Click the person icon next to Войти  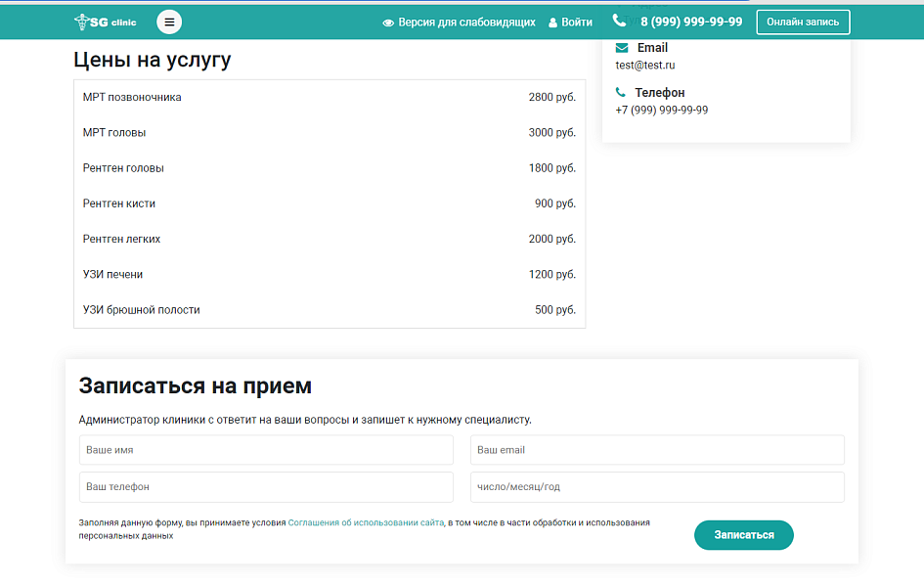[x=553, y=21]
